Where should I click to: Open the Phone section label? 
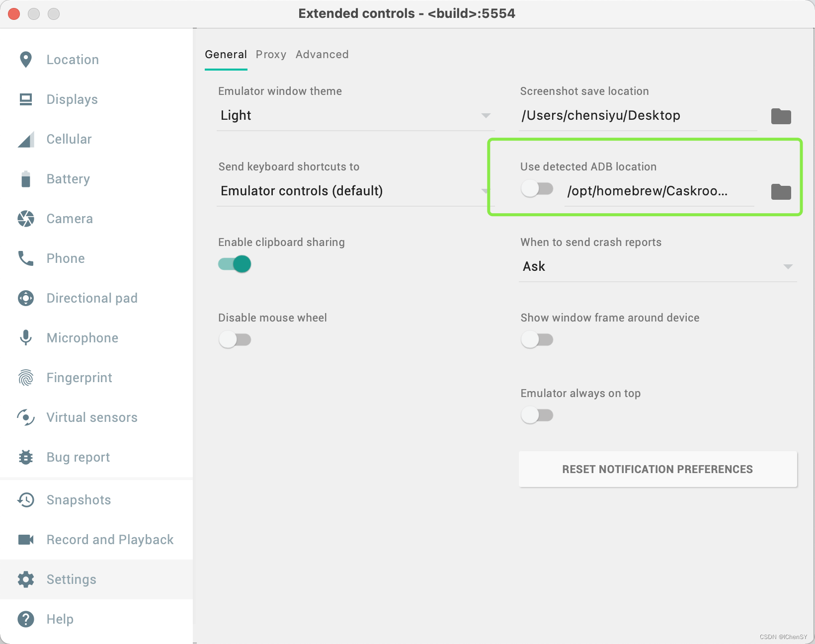click(66, 258)
